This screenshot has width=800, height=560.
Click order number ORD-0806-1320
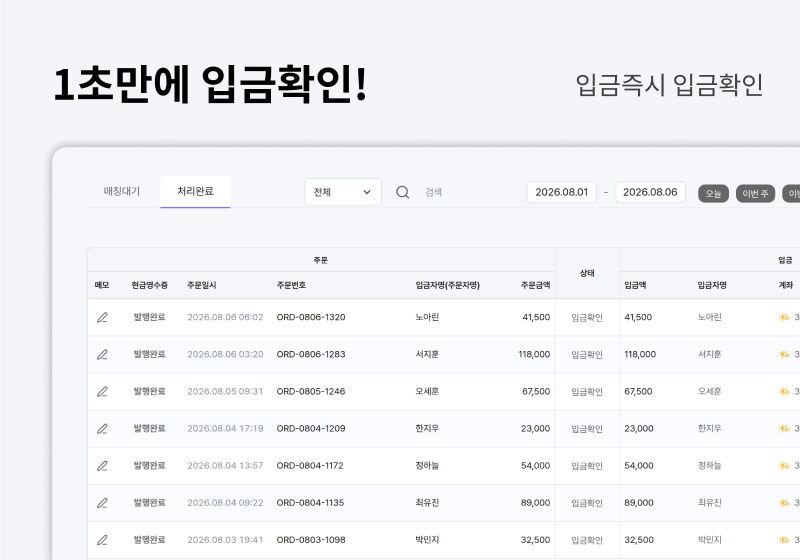tap(311, 317)
